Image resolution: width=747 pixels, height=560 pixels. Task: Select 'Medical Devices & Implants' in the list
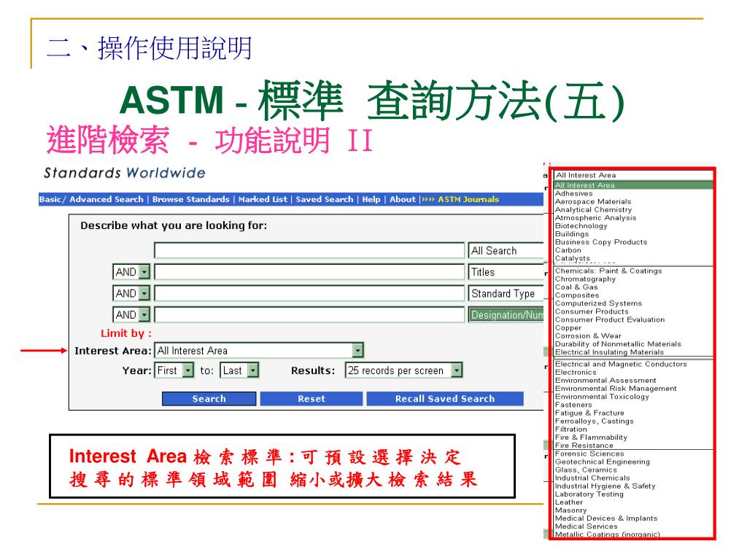606,518
